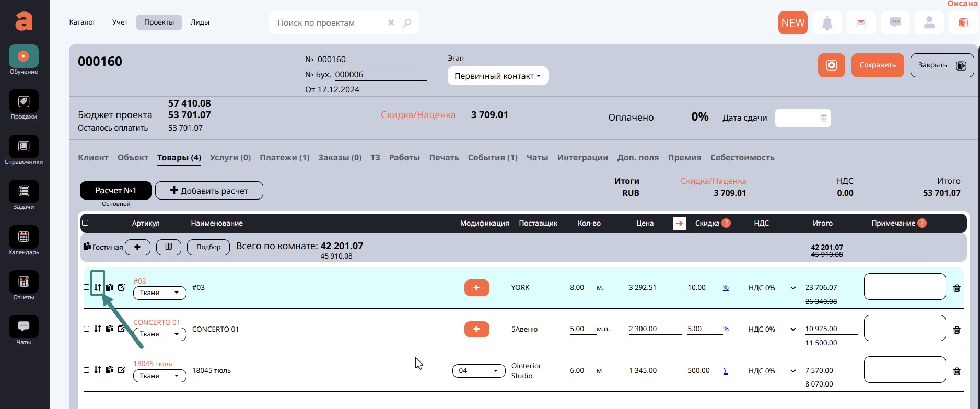This screenshot has height=409, width=980.
Task: Open Отчеты in the left sidebar
Action: pyautogui.click(x=24, y=286)
